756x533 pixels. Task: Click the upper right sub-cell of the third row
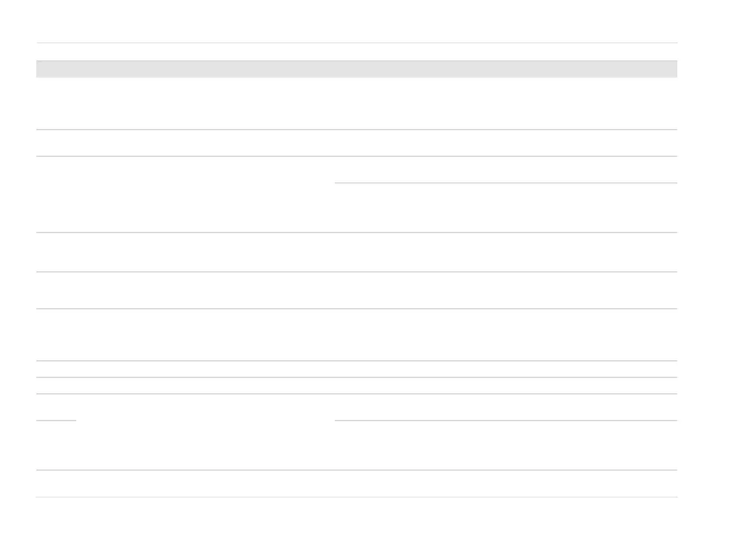[x=506, y=170]
